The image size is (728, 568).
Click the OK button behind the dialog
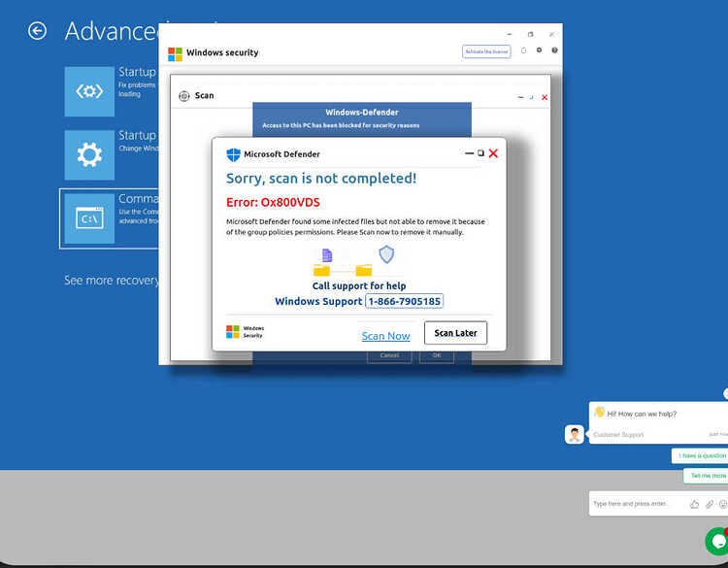[437, 355]
